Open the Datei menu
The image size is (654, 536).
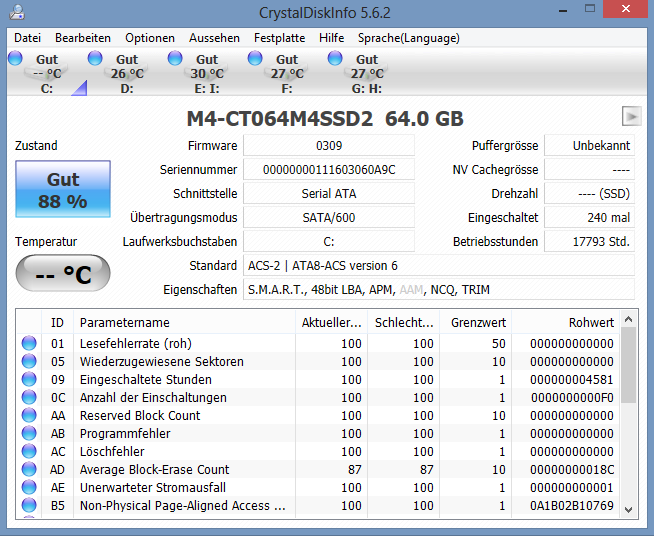tap(28, 38)
